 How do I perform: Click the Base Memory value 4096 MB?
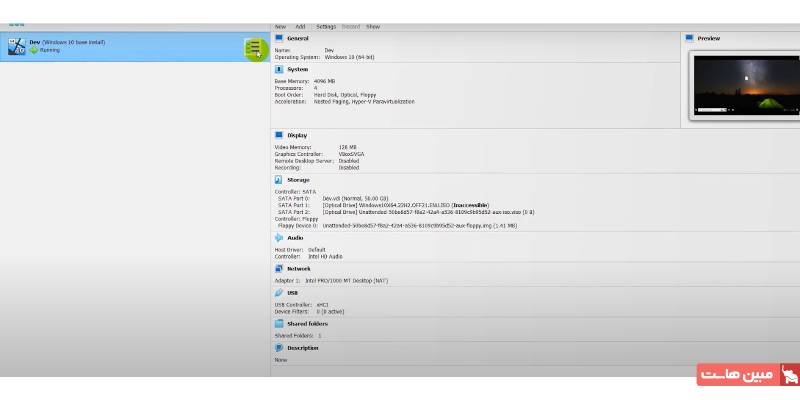pos(324,81)
